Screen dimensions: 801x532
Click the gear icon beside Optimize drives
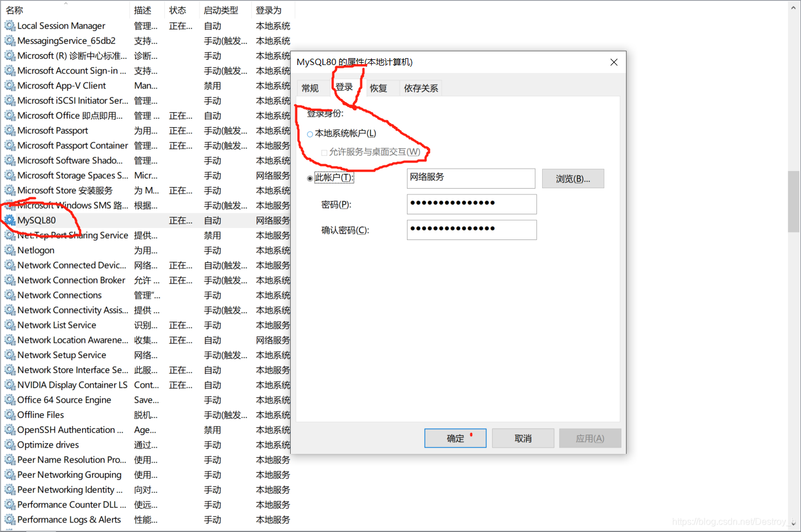10,445
